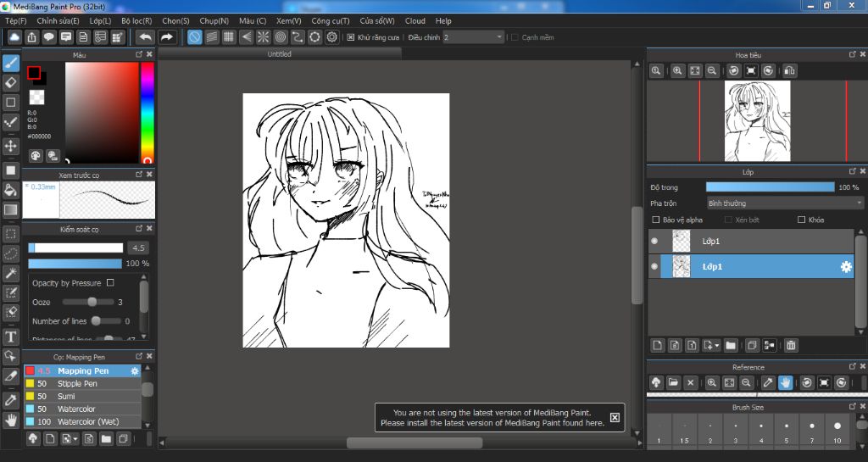Select the Magic Wand tool
868x462 pixels.
click(x=10, y=273)
